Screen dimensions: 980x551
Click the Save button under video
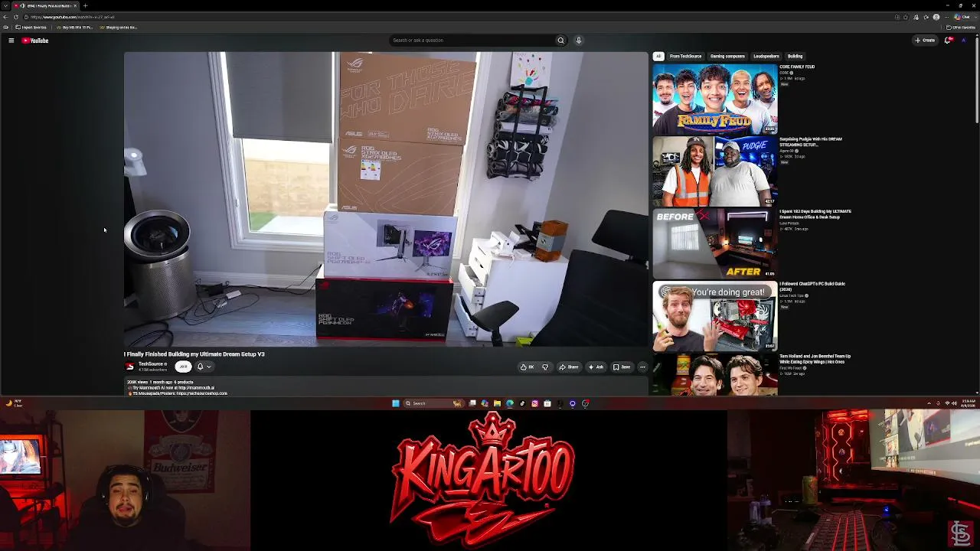tap(622, 367)
